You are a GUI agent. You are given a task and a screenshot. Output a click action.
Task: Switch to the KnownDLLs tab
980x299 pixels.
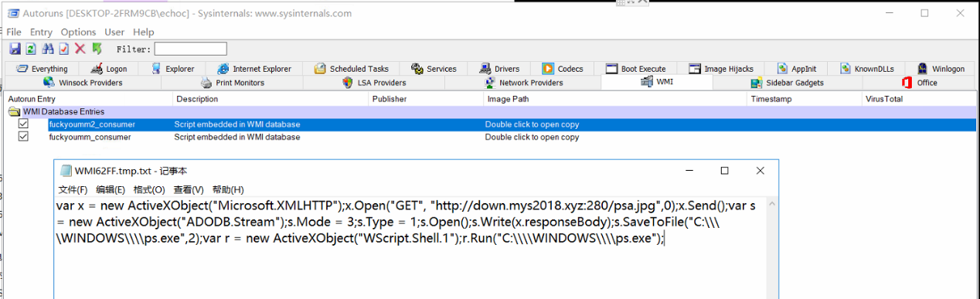point(866,69)
